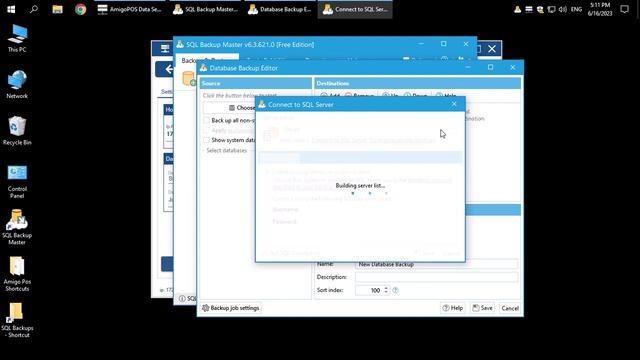Open taskbar search
Screen dimensions: 640x360
[x=34, y=9]
